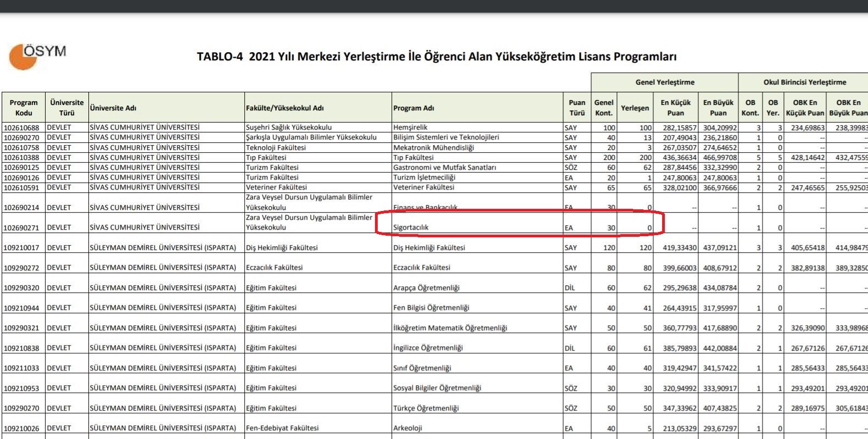The image size is (868, 439).
Task: Click the minimum score 419,33430
Action: [679, 248]
